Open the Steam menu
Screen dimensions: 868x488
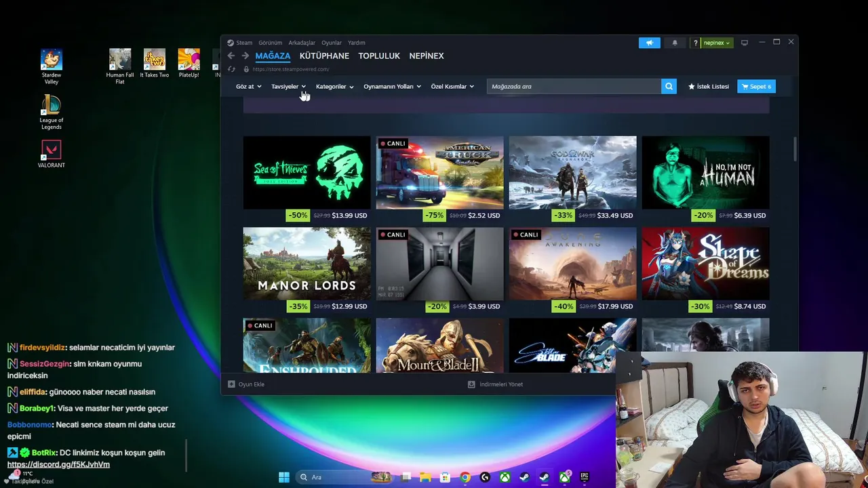[244, 43]
